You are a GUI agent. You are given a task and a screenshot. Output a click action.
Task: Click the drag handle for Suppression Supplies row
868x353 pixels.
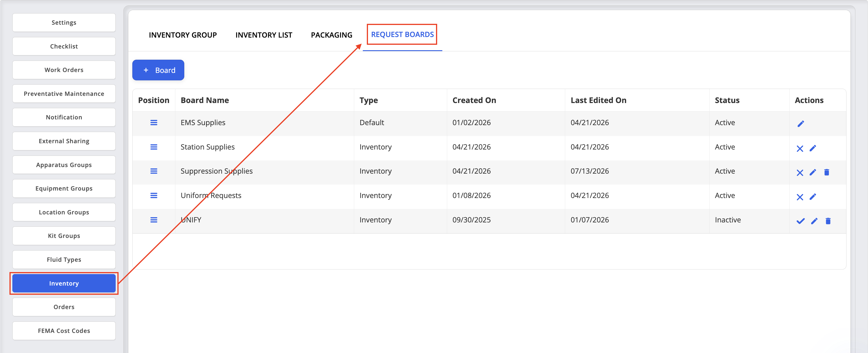point(154,171)
